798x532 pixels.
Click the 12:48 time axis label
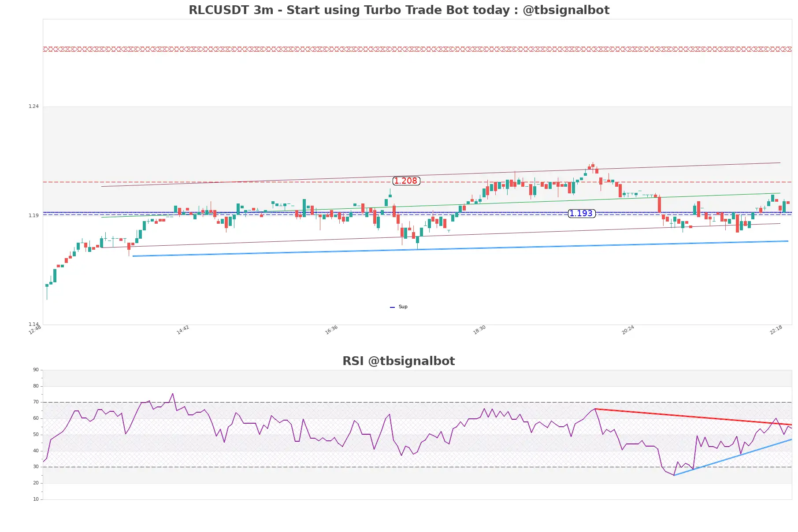coord(35,330)
